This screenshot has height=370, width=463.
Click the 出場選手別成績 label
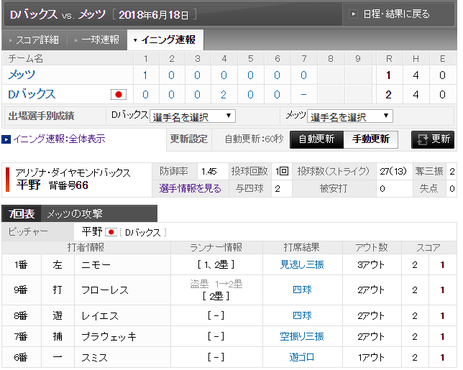(x=41, y=116)
